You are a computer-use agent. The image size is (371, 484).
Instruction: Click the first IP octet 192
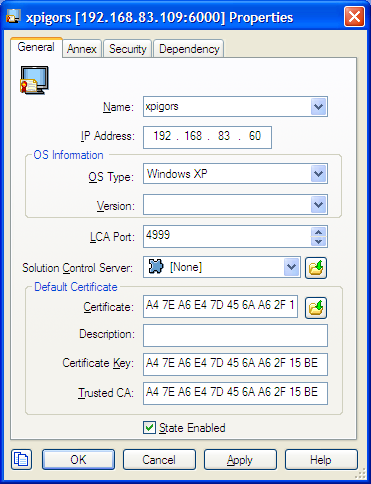162,136
